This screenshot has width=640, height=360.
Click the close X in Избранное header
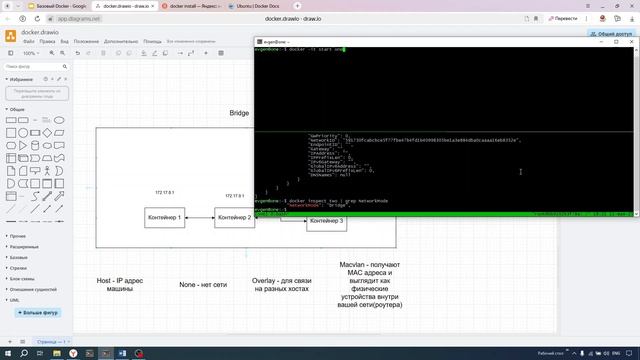click(65, 79)
